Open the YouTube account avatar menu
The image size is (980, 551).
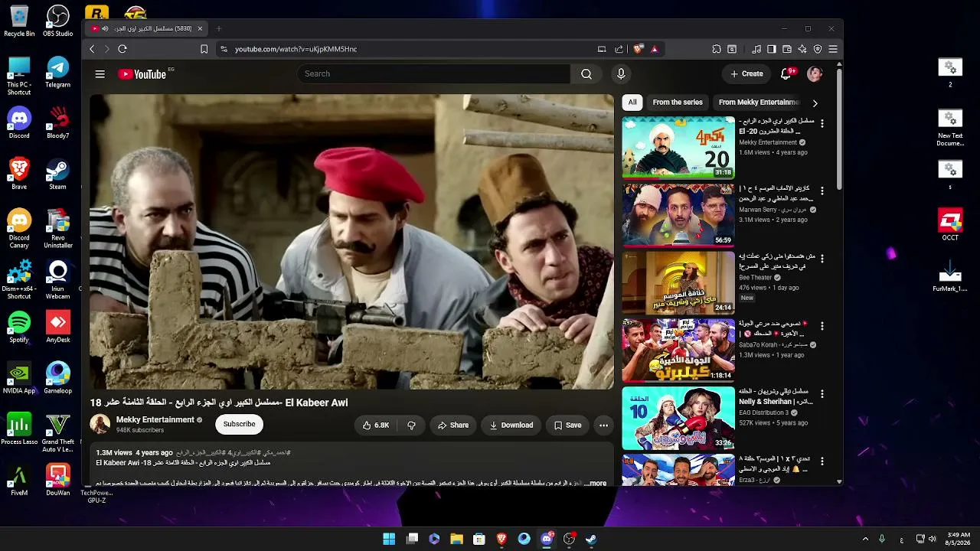[x=815, y=74]
